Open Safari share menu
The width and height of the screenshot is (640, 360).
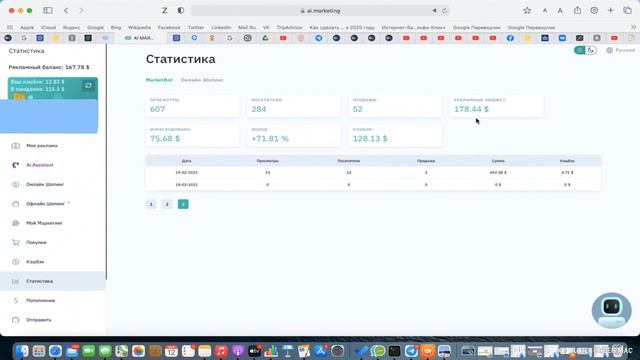pos(577,11)
